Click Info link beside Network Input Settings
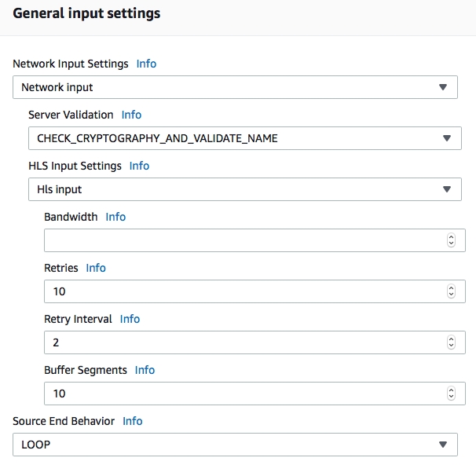The width and height of the screenshot is (476, 465). 146,64
